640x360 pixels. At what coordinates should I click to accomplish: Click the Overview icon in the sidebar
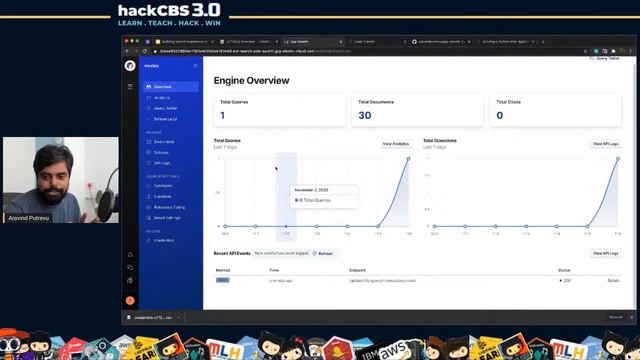tap(149, 87)
